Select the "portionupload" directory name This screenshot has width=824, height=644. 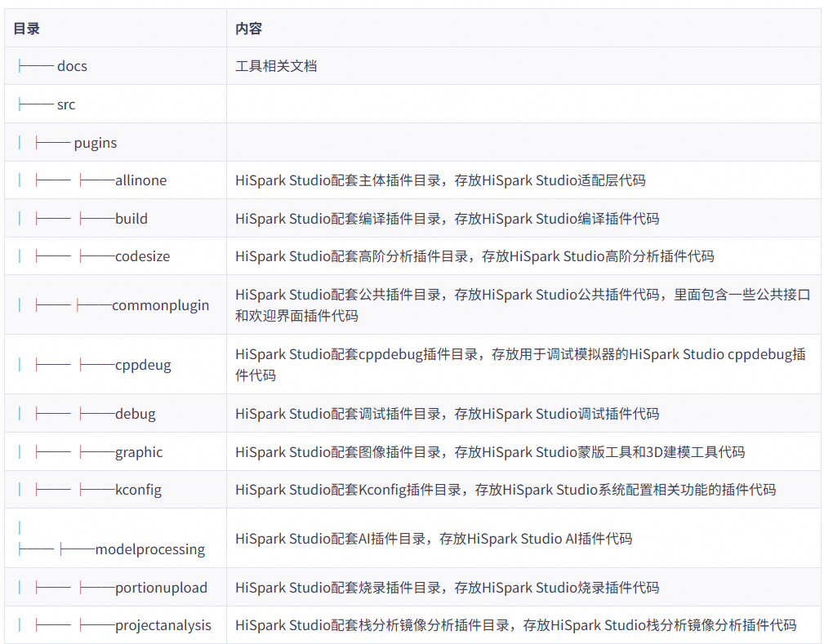(x=162, y=588)
